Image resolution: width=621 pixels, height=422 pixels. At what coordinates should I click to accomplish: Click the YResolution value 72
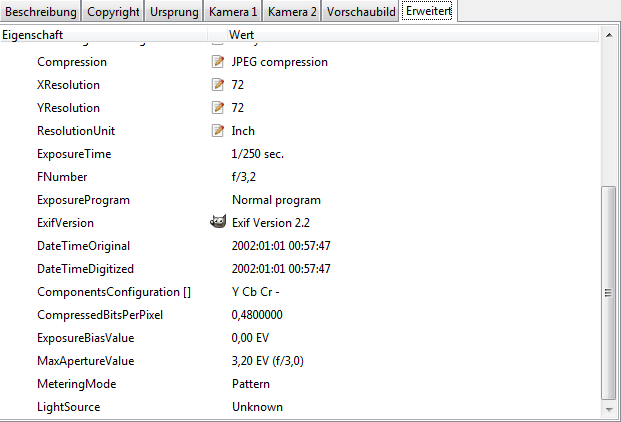pyautogui.click(x=238, y=108)
